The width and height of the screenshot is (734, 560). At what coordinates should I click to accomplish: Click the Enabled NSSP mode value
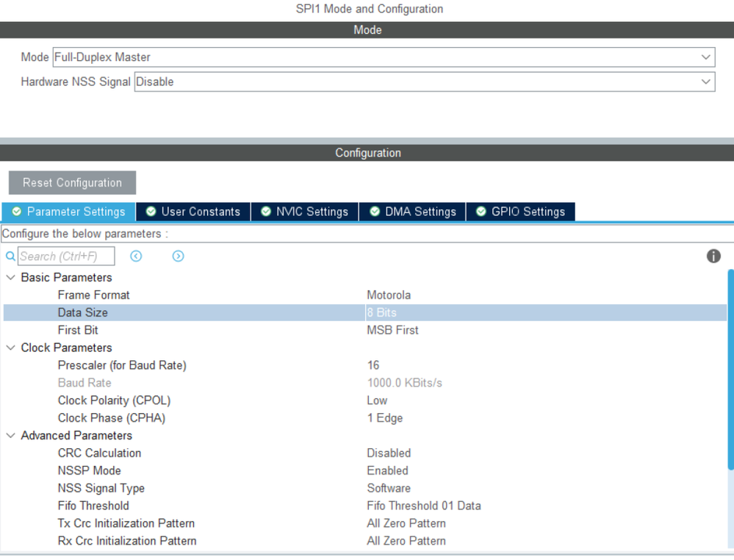pyautogui.click(x=387, y=470)
